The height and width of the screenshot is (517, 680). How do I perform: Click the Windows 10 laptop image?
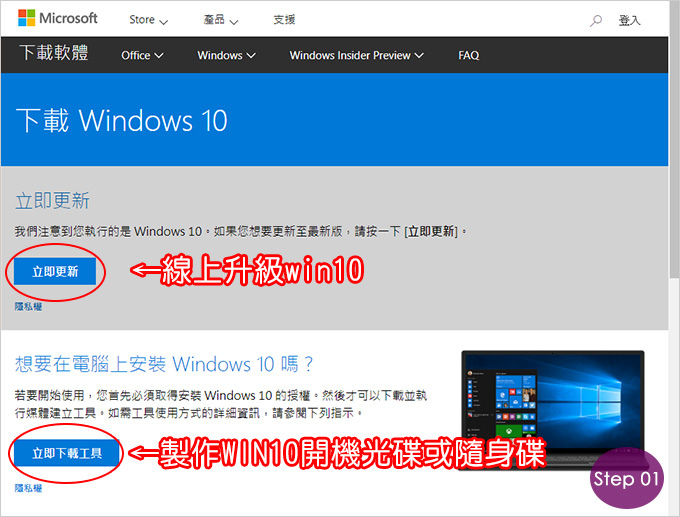tap(553, 410)
